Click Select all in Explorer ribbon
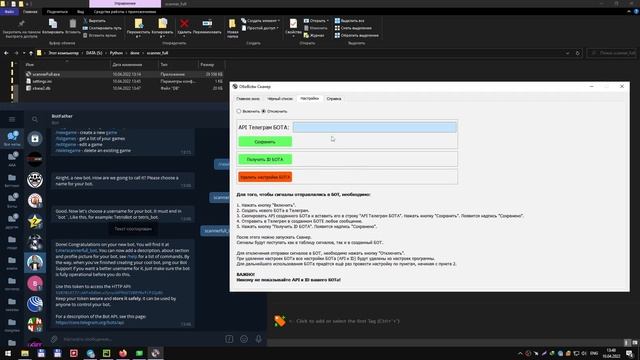 pos(350,20)
